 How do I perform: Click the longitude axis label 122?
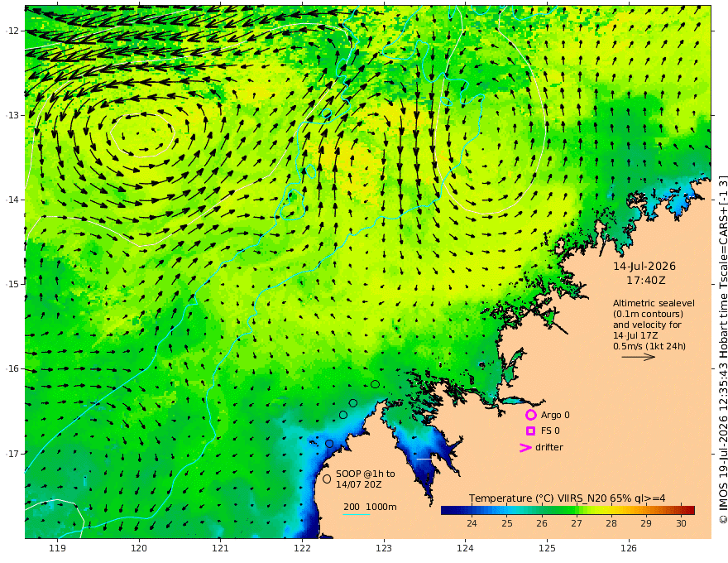(302, 548)
